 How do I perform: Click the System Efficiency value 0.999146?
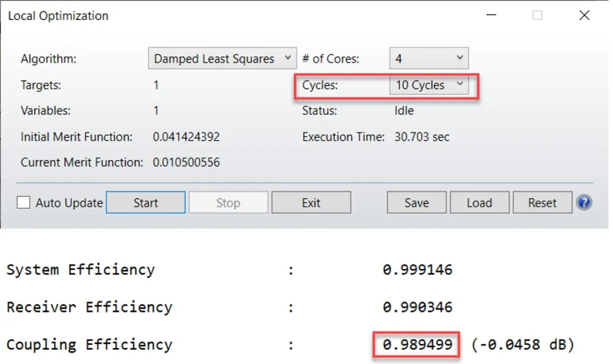pos(417,269)
